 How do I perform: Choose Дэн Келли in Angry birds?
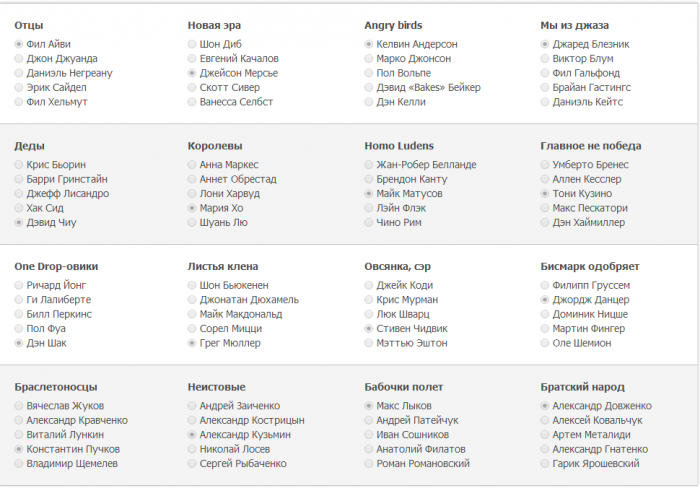370,102
